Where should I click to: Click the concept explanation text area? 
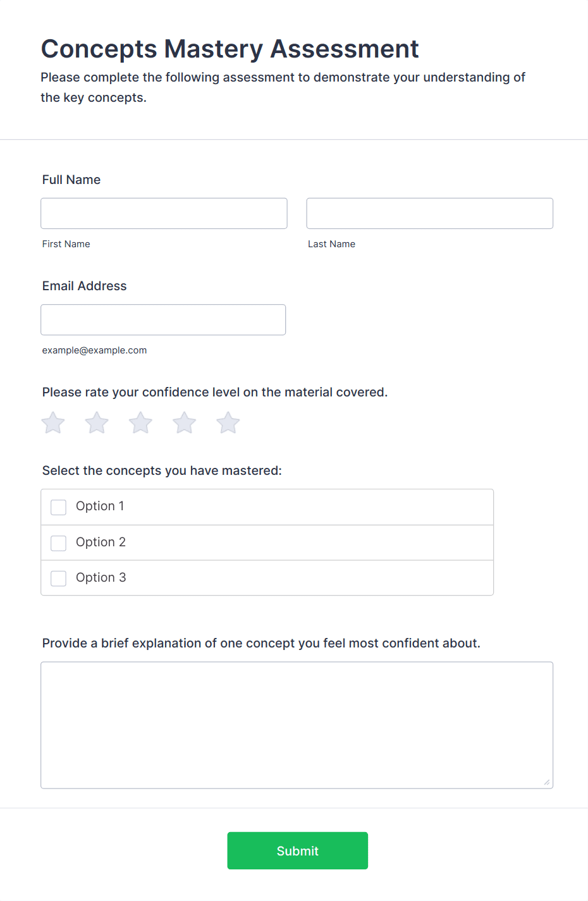[297, 725]
